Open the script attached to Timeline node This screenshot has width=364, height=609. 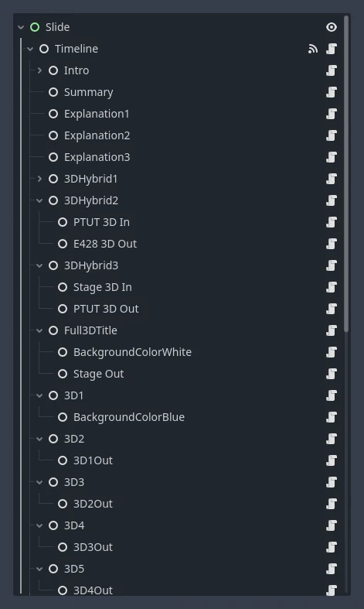coord(332,49)
